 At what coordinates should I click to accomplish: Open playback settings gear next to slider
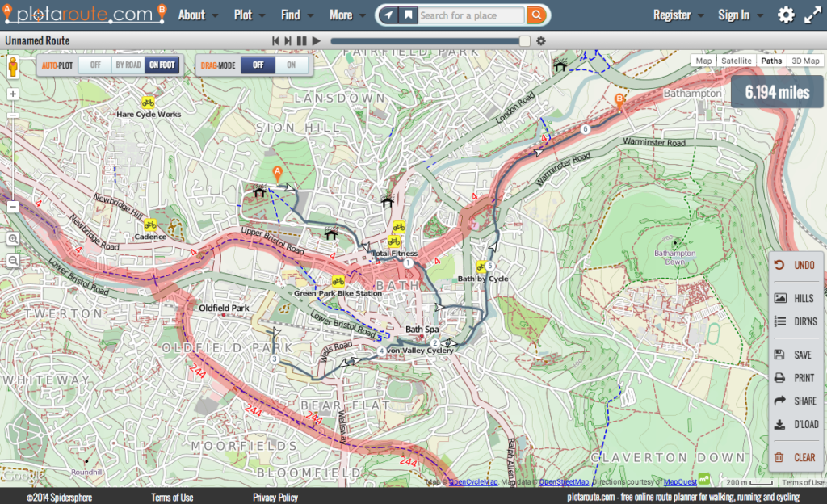click(541, 40)
